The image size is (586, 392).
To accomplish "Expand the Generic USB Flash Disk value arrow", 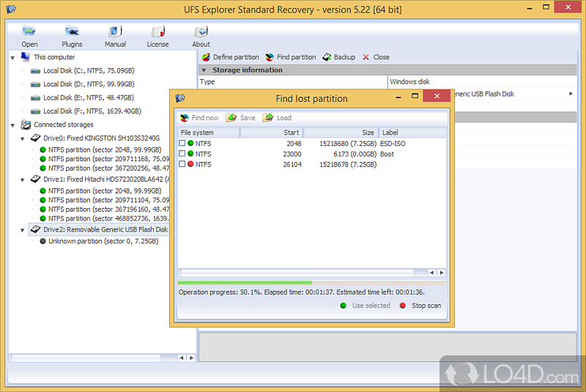I will click(x=571, y=94).
